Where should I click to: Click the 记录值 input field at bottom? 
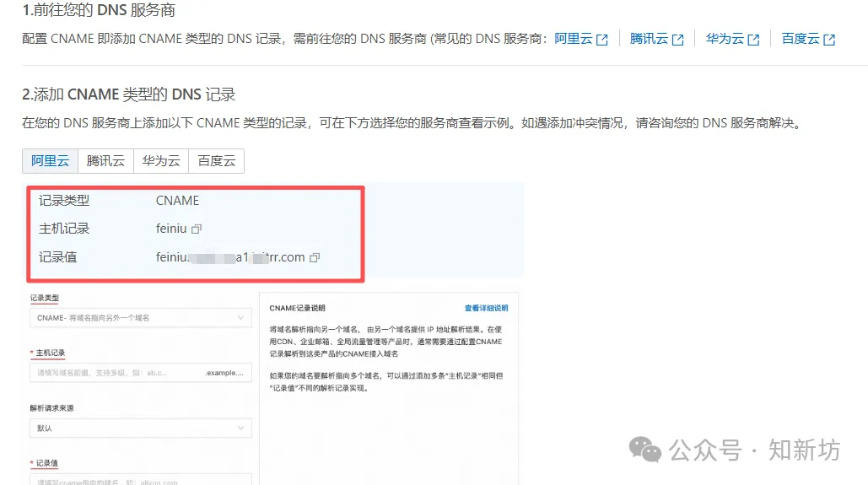click(x=141, y=479)
